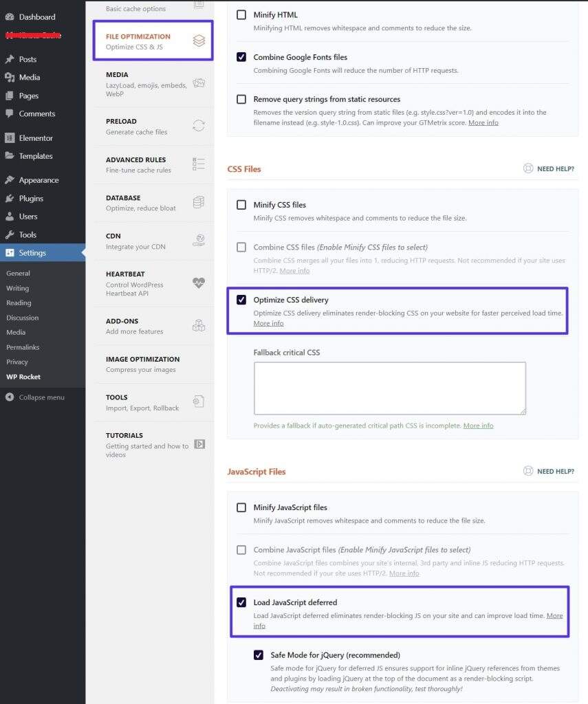
Task: Open Permalinks settings submenu item
Action: coord(22,347)
